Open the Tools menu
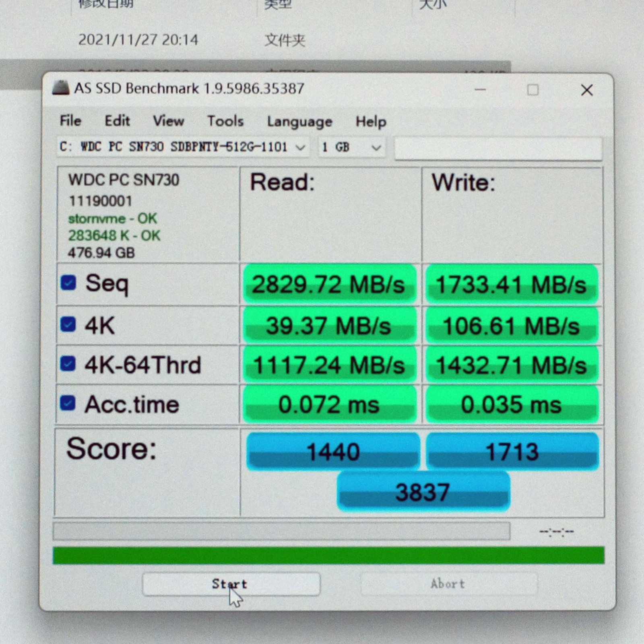 (x=225, y=121)
